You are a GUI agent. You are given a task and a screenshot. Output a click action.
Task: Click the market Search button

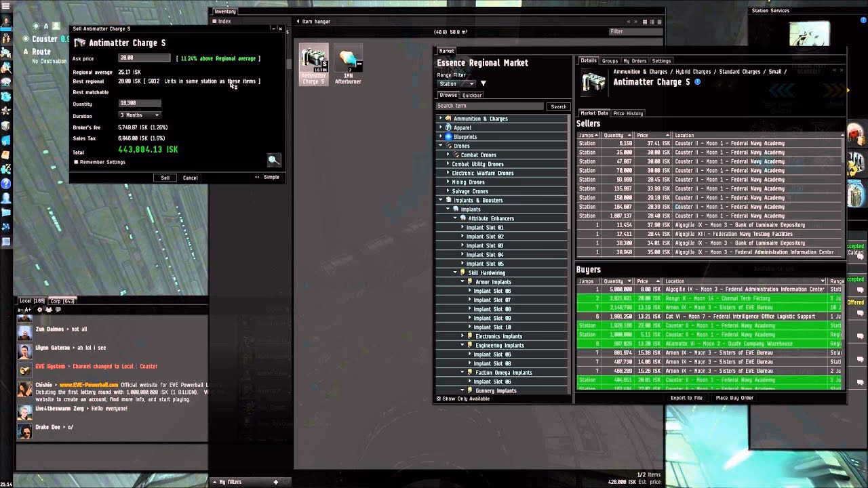pos(559,106)
